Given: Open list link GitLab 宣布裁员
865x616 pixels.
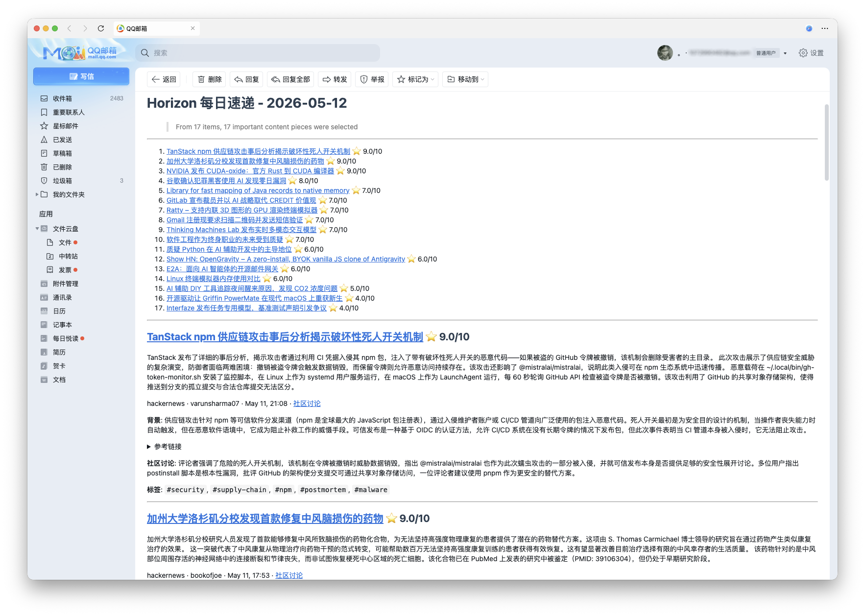Looking at the screenshot, I should coord(241,200).
